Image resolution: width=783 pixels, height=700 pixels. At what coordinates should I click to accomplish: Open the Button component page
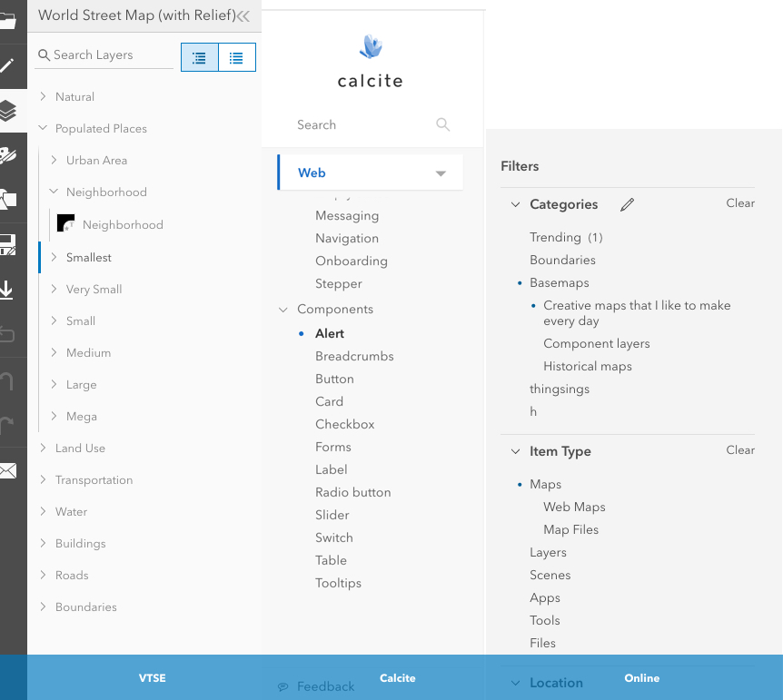tap(334, 379)
